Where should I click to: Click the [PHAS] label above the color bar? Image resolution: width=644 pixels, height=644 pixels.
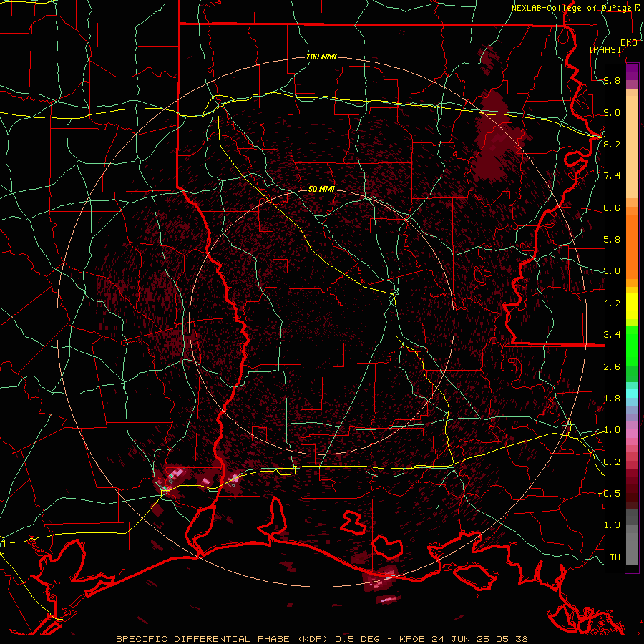click(x=605, y=50)
